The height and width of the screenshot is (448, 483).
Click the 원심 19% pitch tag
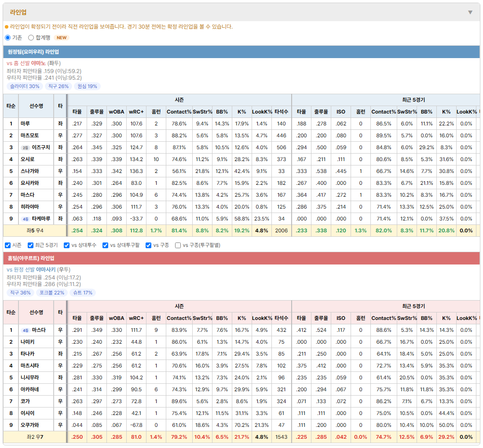click(x=87, y=86)
